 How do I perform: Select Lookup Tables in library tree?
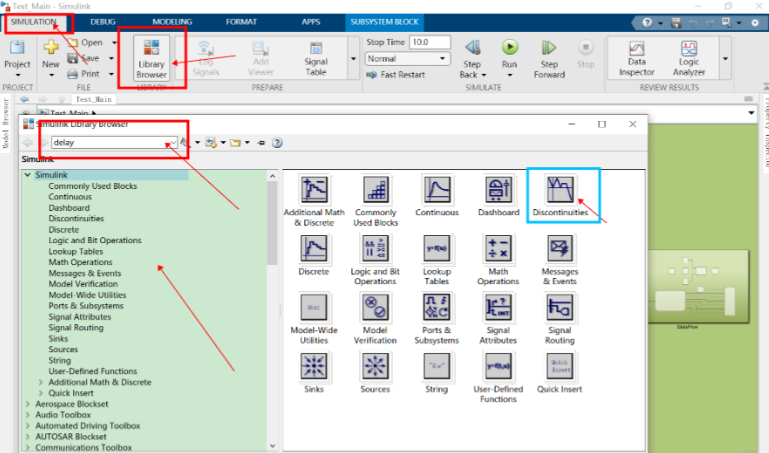(x=77, y=251)
